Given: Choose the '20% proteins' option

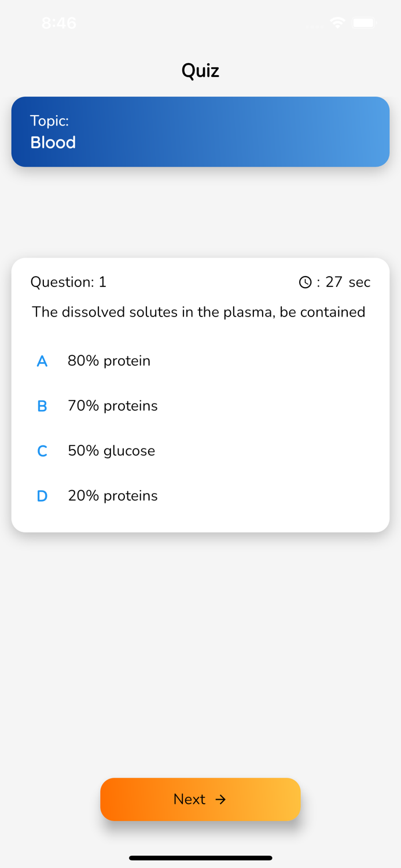Looking at the screenshot, I should [x=112, y=496].
